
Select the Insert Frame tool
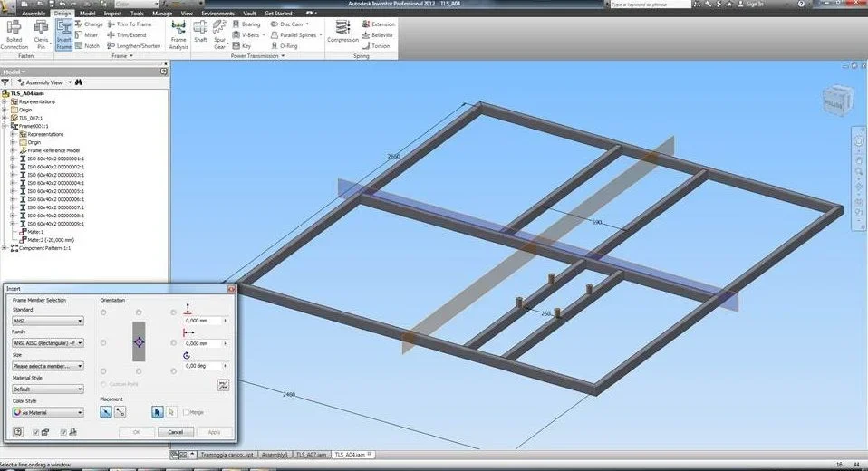tap(63, 34)
